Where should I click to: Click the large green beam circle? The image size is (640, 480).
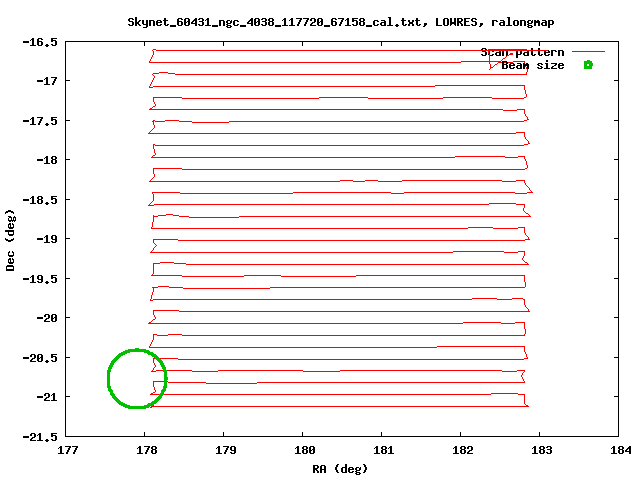137,378
